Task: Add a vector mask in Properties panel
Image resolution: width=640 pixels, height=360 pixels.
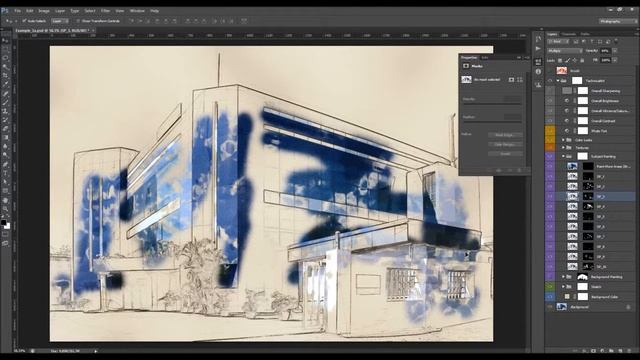Action: point(520,80)
